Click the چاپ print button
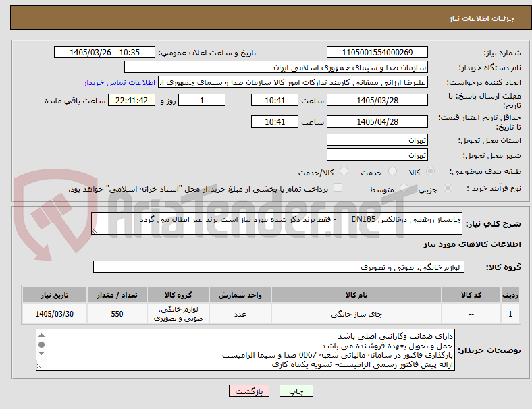The width and height of the screenshot is (532, 409). tap(296, 391)
